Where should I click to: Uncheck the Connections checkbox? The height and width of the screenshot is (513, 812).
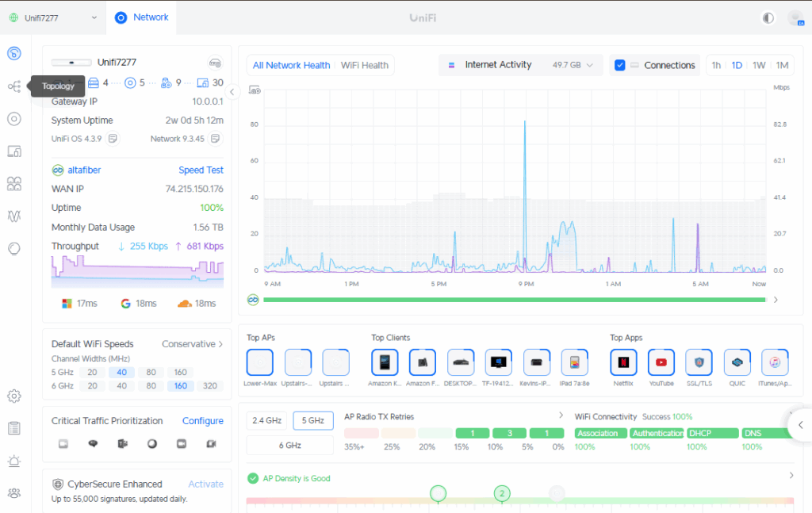point(620,65)
